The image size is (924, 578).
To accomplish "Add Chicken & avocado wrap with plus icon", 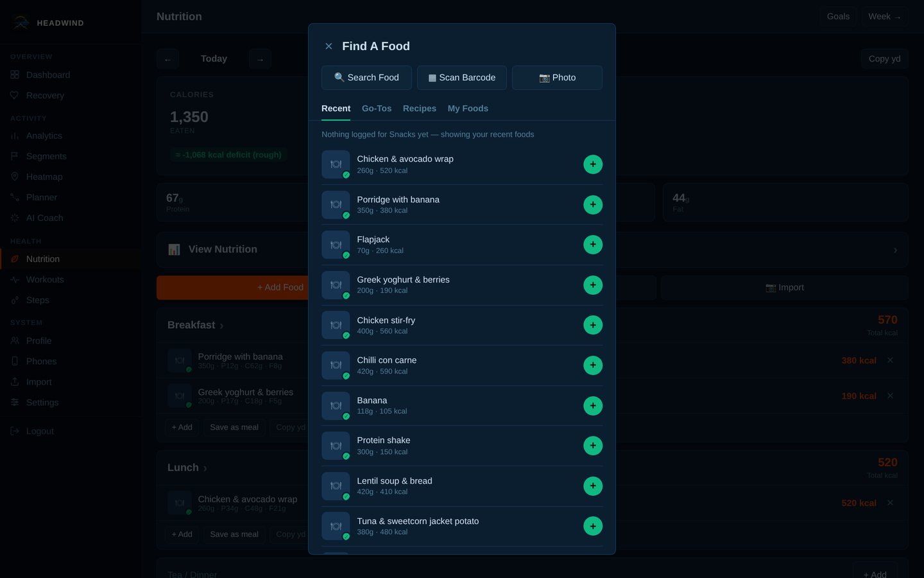I will (x=593, y=164).
